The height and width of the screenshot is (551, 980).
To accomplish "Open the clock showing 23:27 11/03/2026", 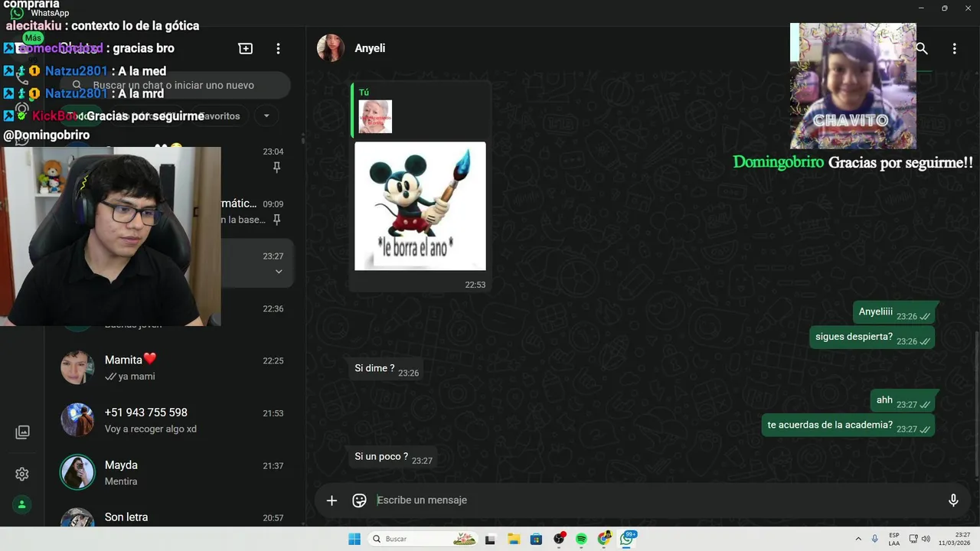I will tap(955, 539).
